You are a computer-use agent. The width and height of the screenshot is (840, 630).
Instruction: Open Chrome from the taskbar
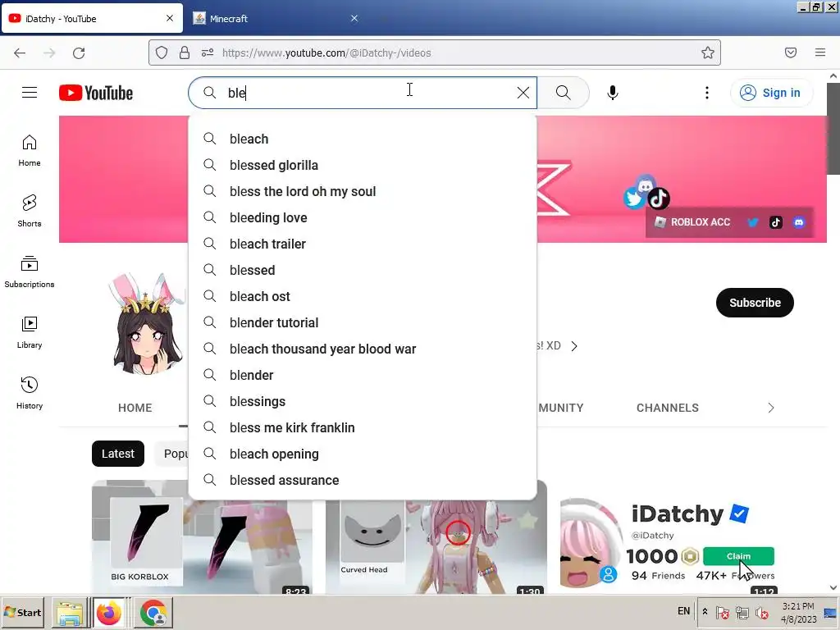pyautogui.click(x=153, y=612)
